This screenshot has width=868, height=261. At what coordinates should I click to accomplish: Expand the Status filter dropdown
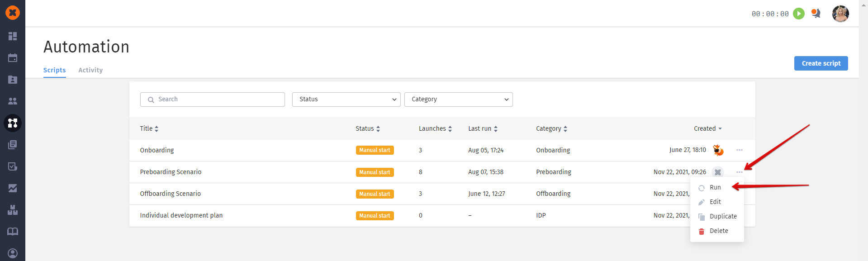click(346, 100)
